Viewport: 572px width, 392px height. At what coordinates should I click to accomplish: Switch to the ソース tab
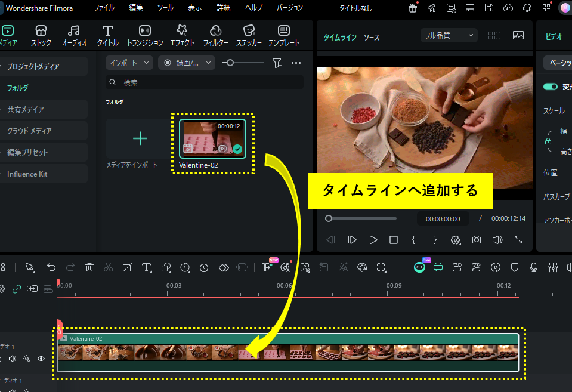coord(372,36)
